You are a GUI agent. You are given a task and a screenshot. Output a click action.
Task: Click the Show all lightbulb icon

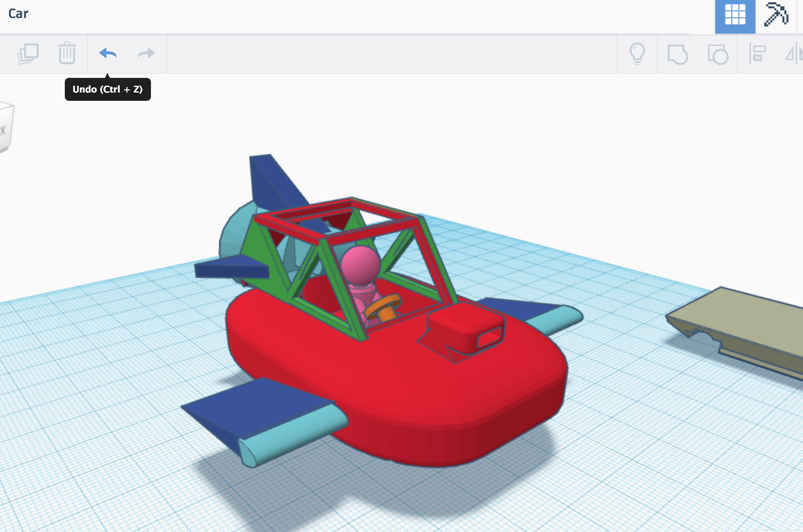tap(637, 54)
